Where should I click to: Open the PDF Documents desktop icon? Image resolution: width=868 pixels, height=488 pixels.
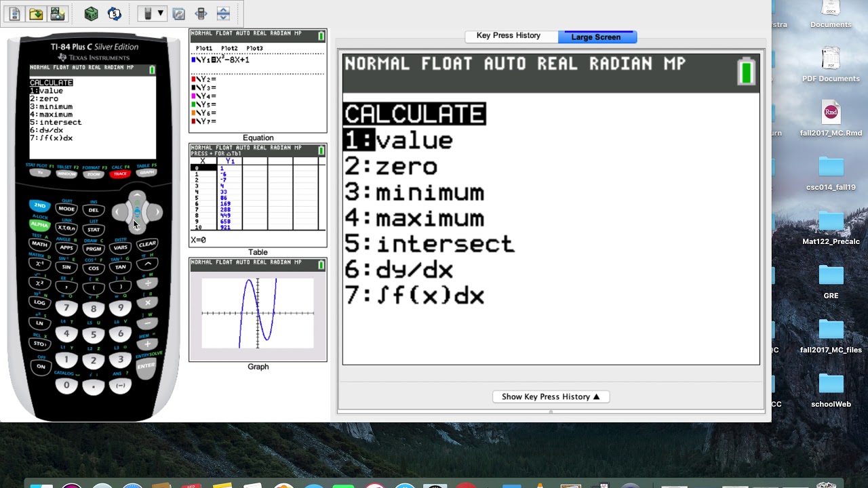[831, 65]
